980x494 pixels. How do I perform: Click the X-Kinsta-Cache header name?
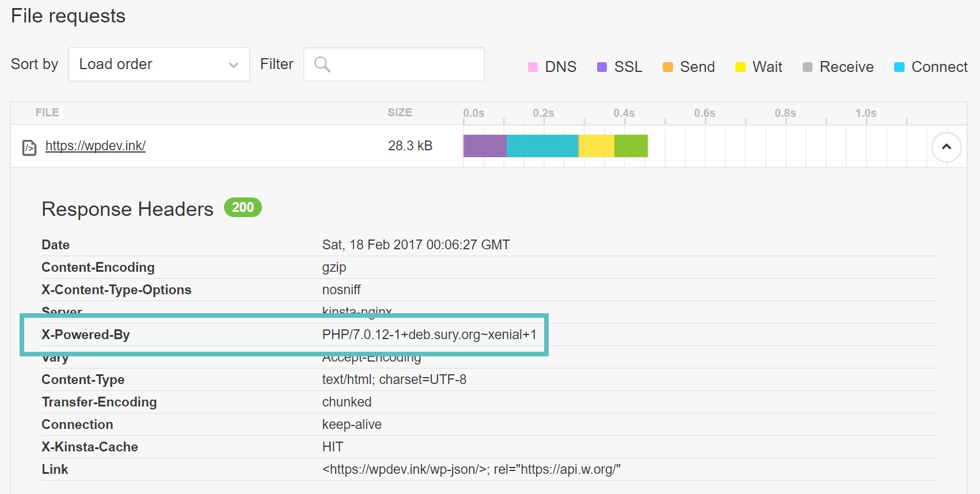point(90,447)
